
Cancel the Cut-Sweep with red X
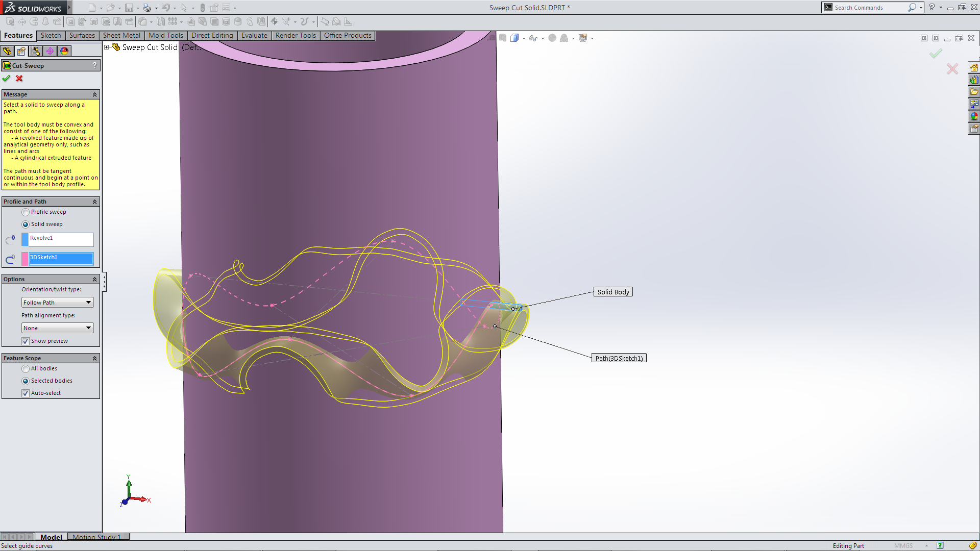(x=19, y=79)
